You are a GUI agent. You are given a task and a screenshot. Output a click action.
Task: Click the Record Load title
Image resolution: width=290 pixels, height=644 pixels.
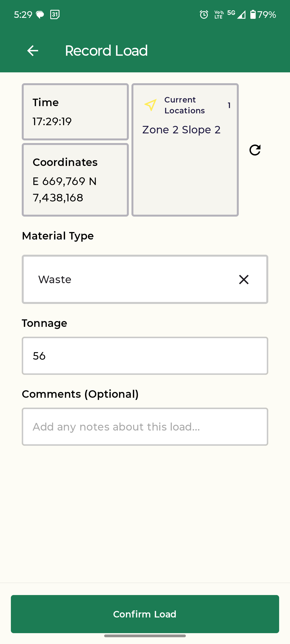tap(106, 50)
